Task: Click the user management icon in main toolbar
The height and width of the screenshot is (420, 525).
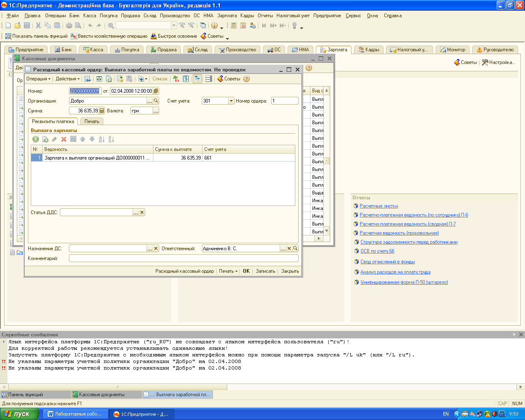Action: [253, 25]
